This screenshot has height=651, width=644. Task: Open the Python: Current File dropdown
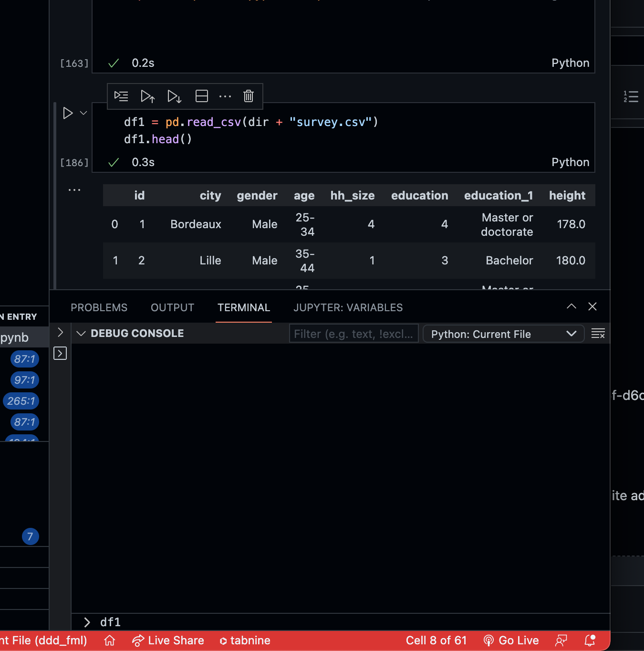pos(503,334)
